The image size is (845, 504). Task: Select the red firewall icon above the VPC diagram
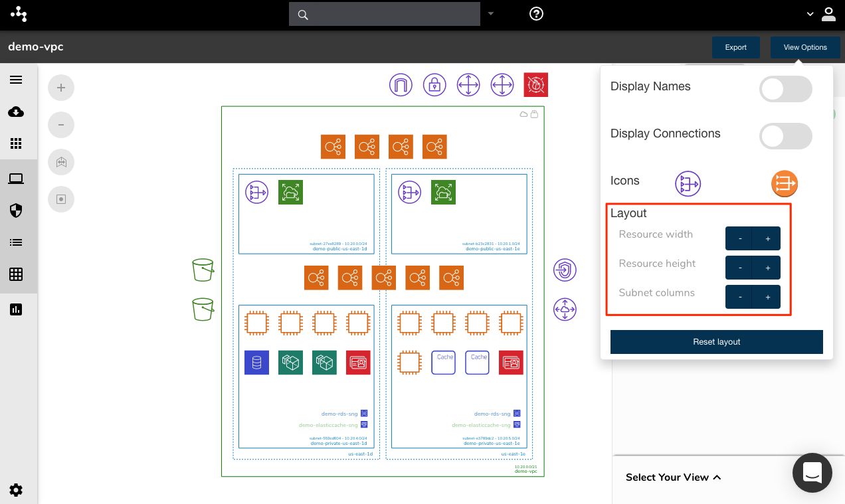point(536,84)
